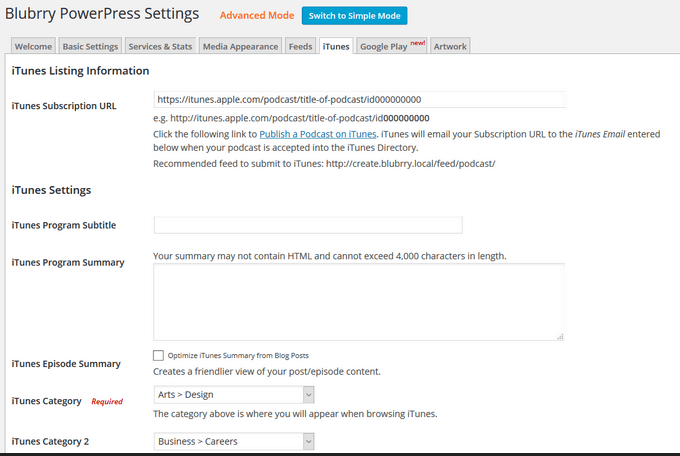The image size is (680, 456).
Task: Enable Optimize iTunes Summary from Blog Posts
Action: coord(158,355)
